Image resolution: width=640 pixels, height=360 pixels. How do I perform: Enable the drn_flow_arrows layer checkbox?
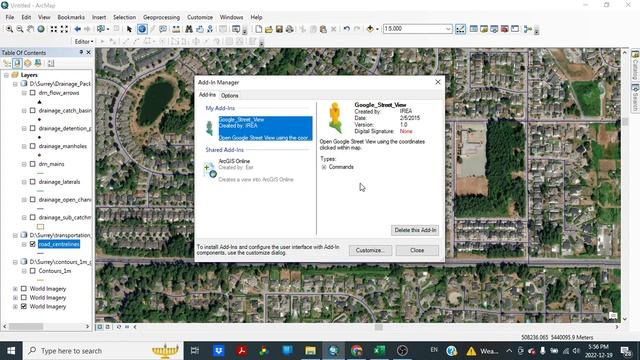point(33,93)
